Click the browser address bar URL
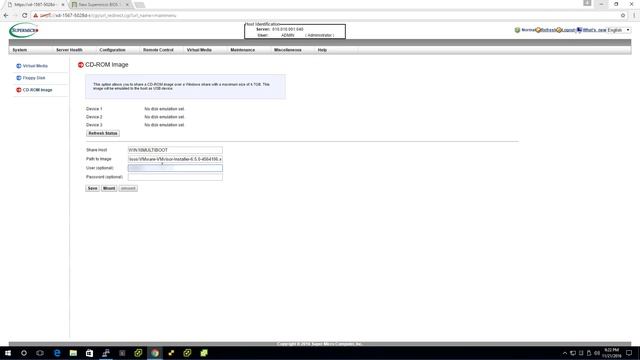 point(108,16)
